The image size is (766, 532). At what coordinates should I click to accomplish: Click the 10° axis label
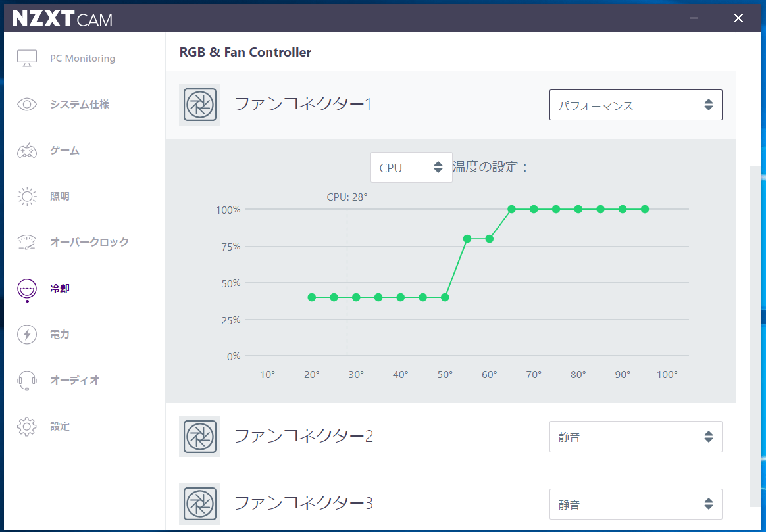[x=267, y=375]
